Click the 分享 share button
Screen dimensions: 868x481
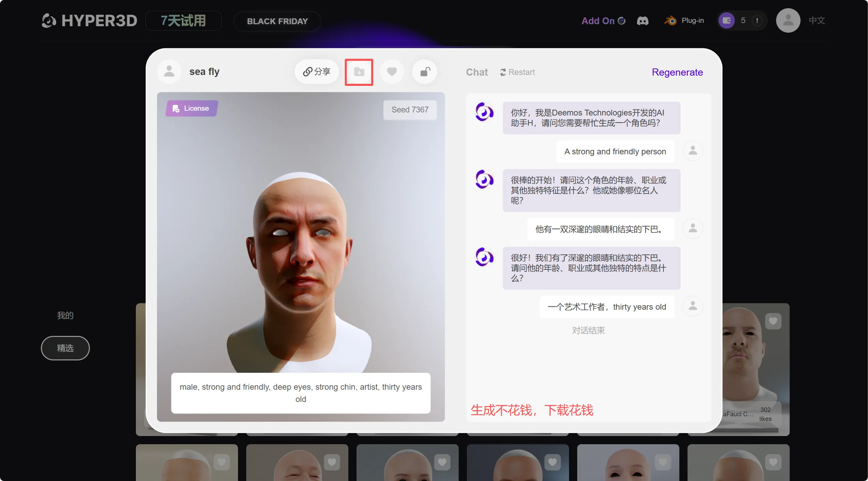pos(317,72)
